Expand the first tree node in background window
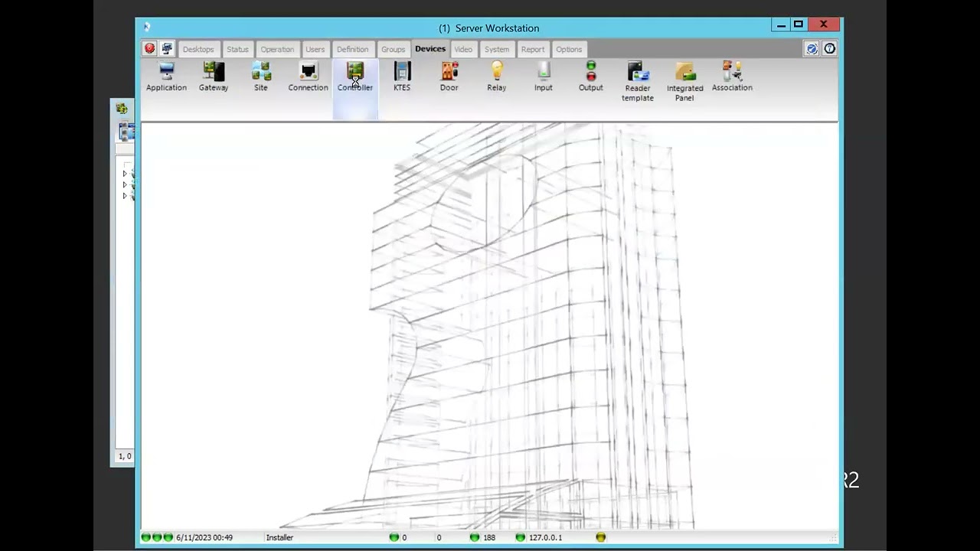980x551 pixels. 125,174
